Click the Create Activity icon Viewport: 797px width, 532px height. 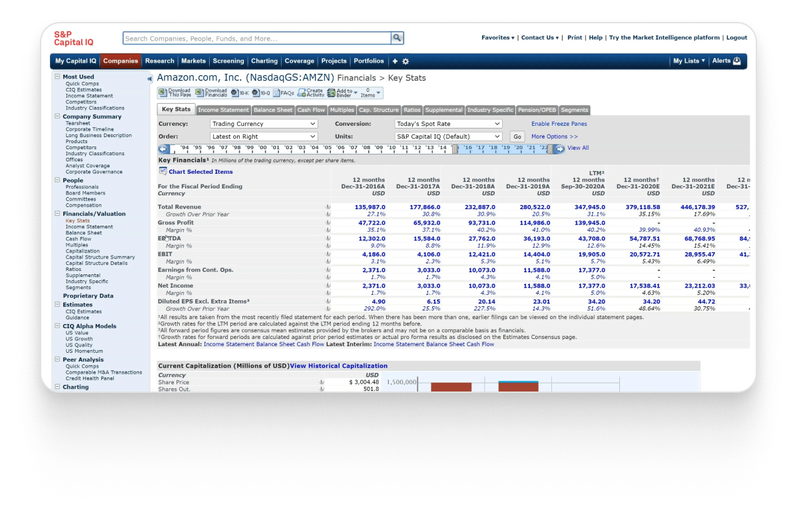[x=301, y=93]
